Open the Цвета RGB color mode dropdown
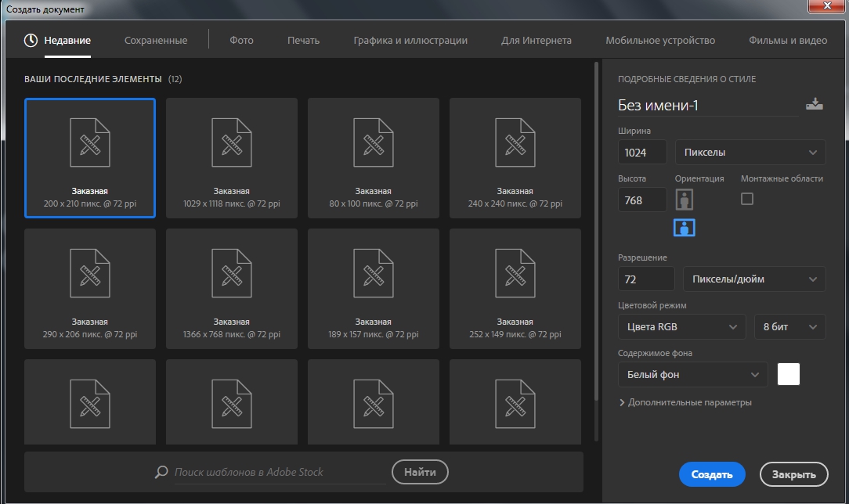 tap(681, 326)
